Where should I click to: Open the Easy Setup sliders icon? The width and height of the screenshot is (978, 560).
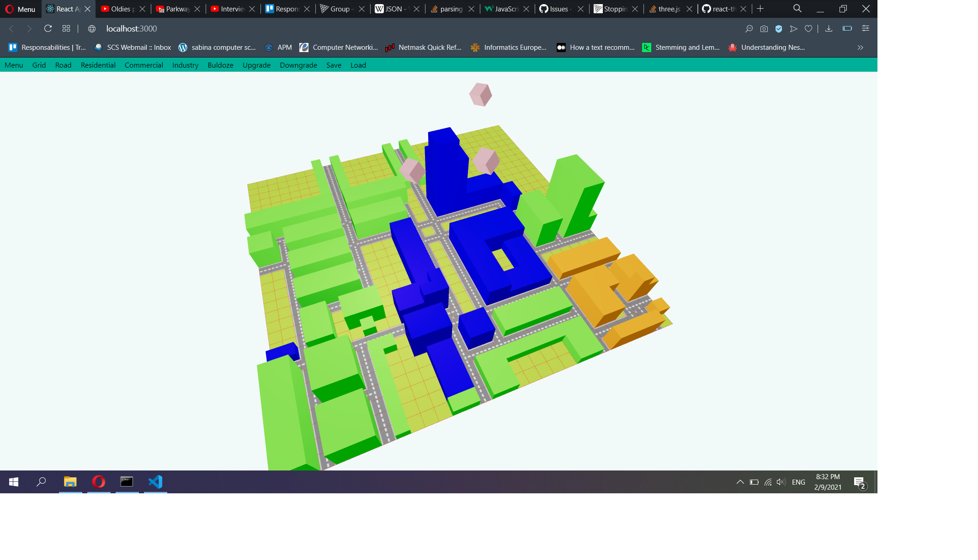click(865, 28)
